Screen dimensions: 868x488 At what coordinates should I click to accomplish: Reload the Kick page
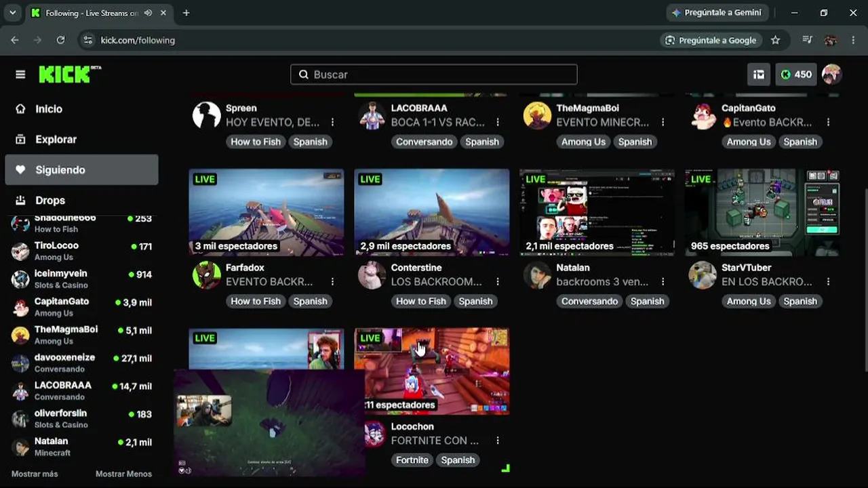[x=60, y=40]
